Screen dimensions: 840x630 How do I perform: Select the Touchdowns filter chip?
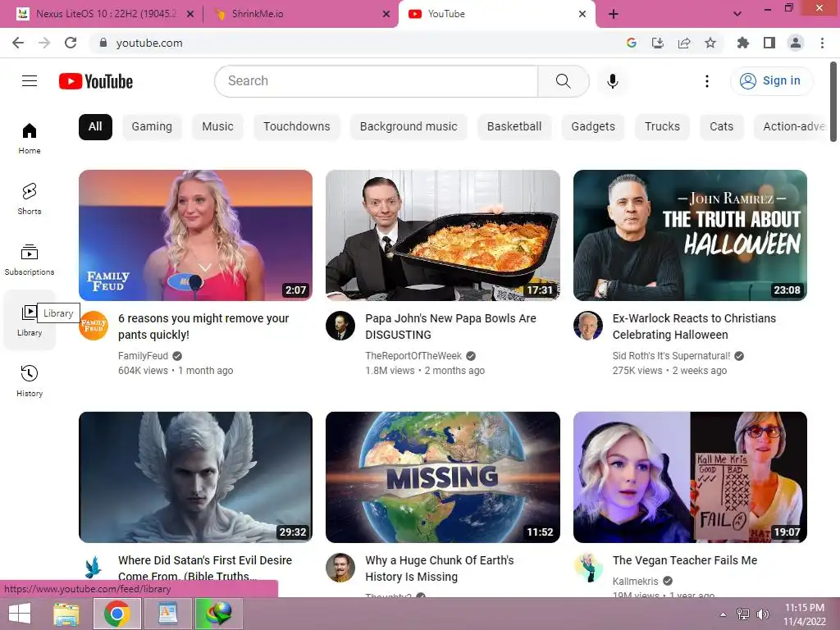pyautogui.click(x=297, y=127)
